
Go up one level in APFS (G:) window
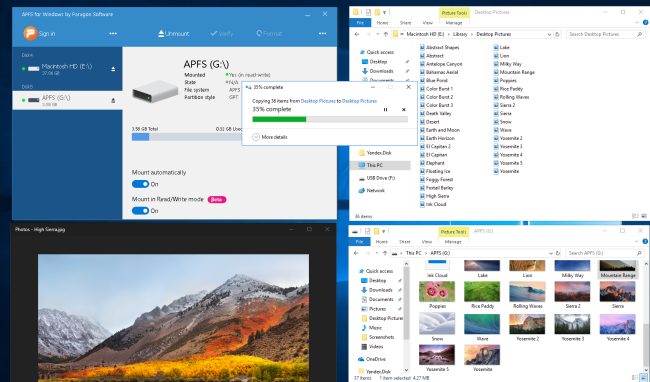click(x=385, y=253)
